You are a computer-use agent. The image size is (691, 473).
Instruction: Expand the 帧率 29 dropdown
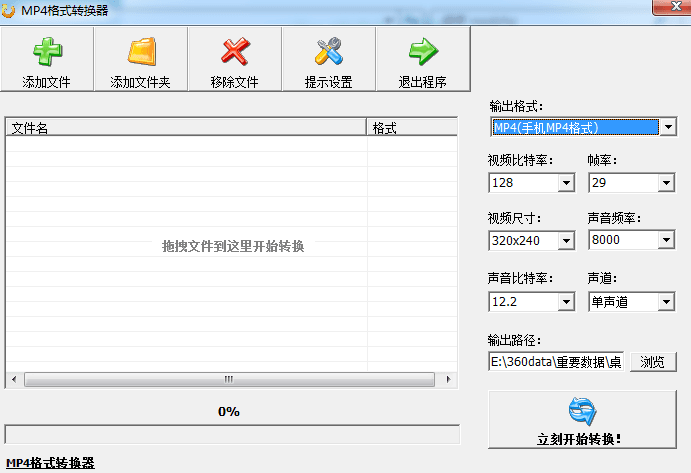[x=666, y=182]
